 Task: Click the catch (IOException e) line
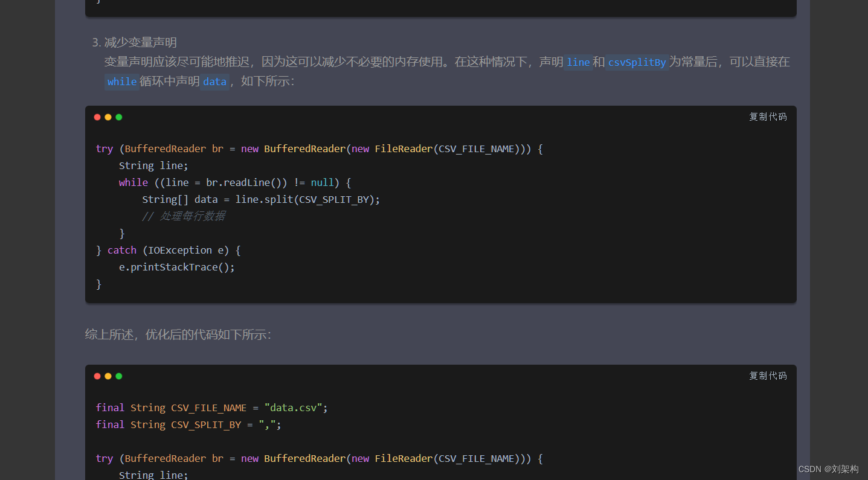(174, 250)
